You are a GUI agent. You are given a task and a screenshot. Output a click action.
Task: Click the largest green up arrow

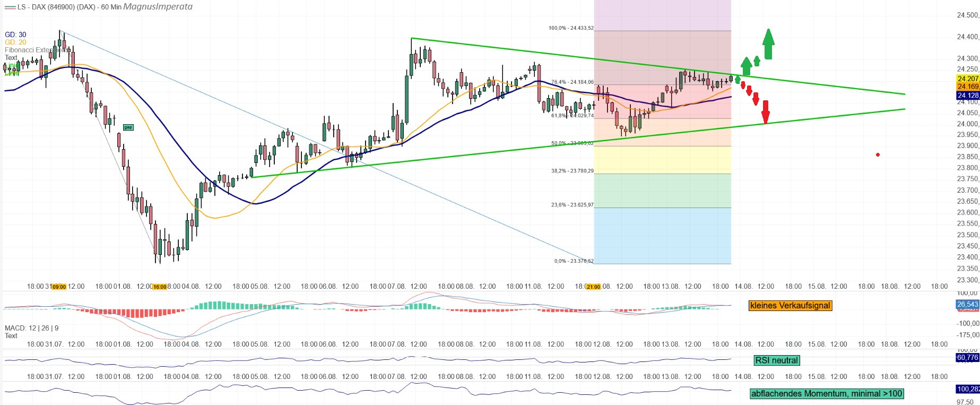pos(768,45)
